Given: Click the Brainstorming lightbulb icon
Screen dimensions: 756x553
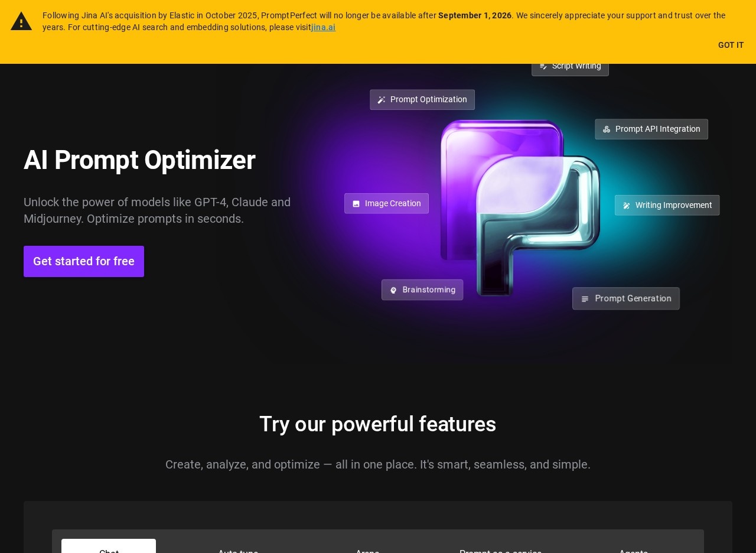Looking at the screenshot, I should coord(393,290).
